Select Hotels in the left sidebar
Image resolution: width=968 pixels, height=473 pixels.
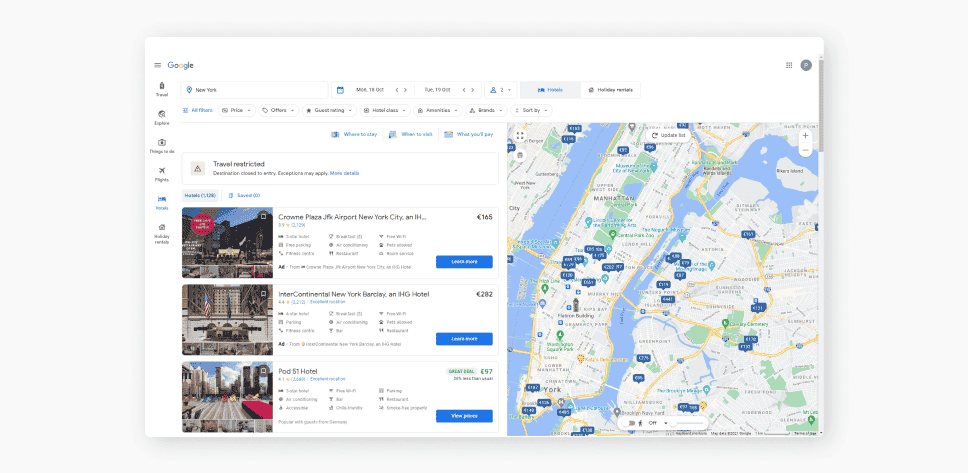(162, 203)
